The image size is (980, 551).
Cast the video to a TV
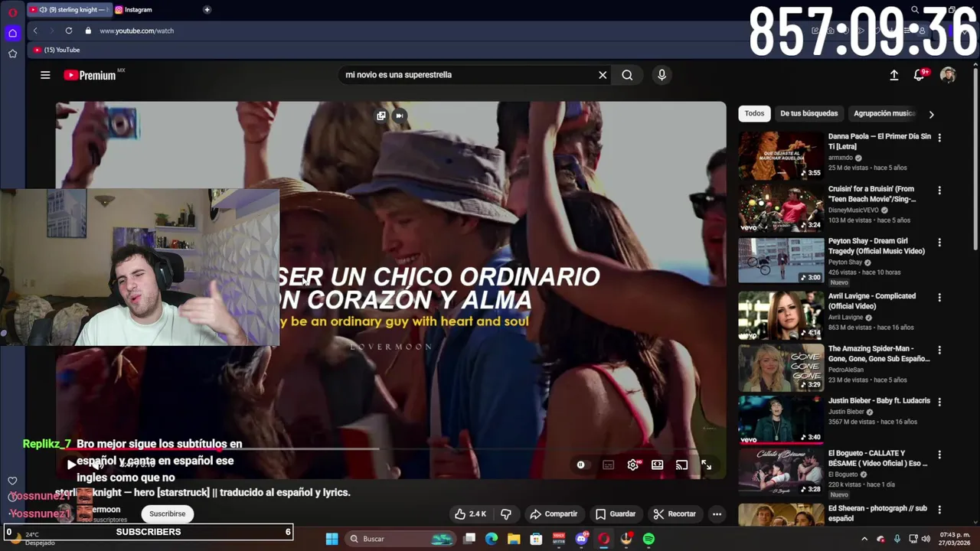[681, 465]
